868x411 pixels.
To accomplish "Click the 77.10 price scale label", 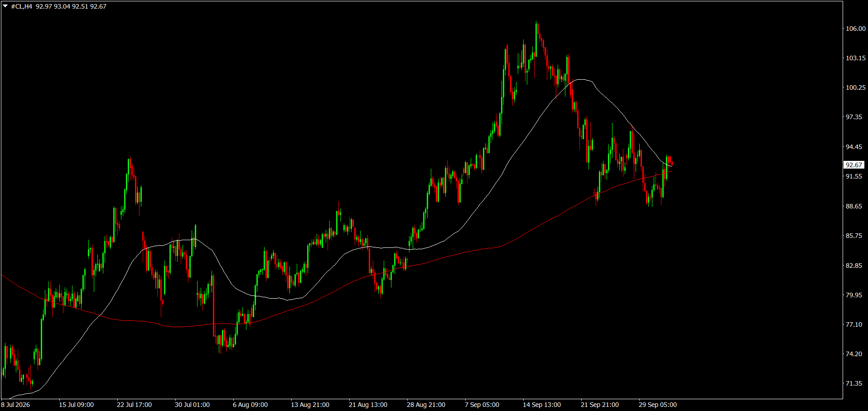I will (x=854, y=324).
